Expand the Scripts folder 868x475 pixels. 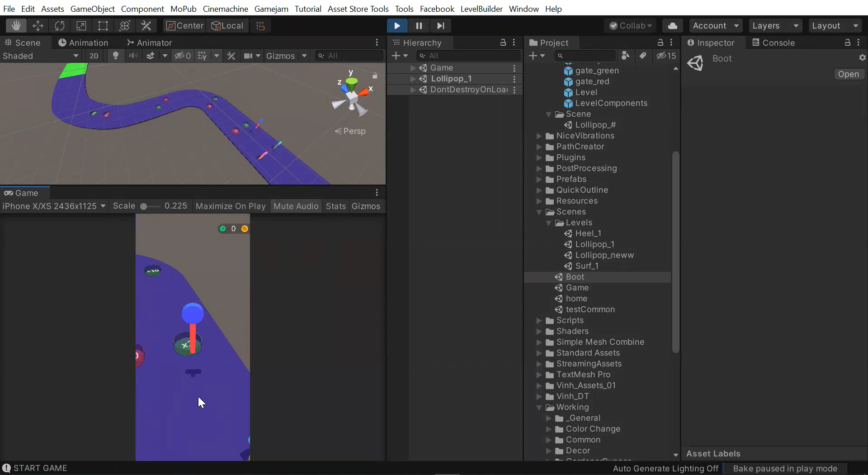539,320
